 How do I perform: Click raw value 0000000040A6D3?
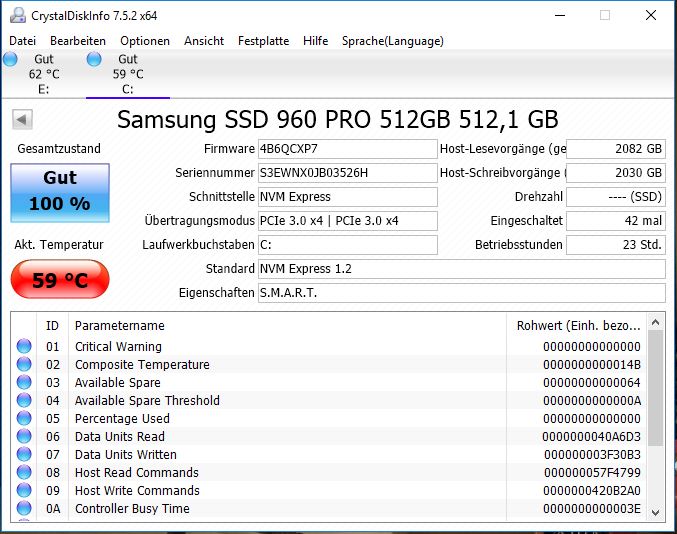(x=592, y=436)
